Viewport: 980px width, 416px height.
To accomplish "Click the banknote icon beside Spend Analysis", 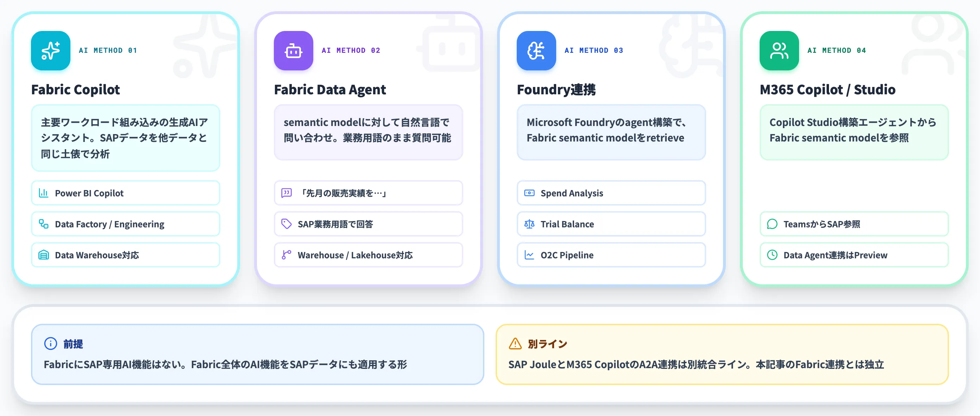I will pyautogui.click(x=529, y=193).
